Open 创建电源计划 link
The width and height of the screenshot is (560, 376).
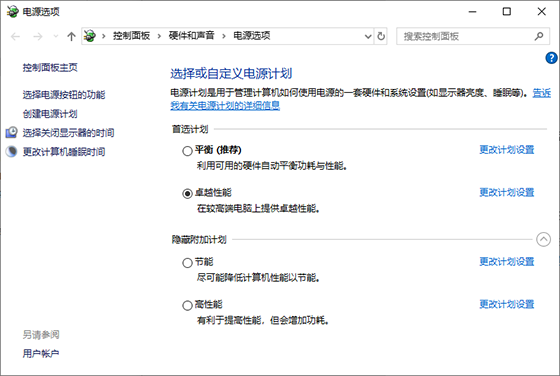pos(50,114)
